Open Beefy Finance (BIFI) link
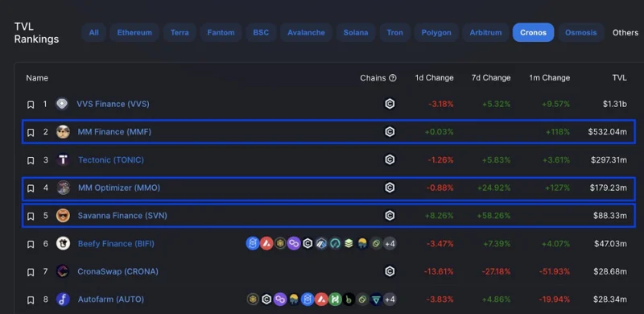Image resolution: width=644 pixels, height=314 pixels. pyautogui.click(x=116, y=244)
